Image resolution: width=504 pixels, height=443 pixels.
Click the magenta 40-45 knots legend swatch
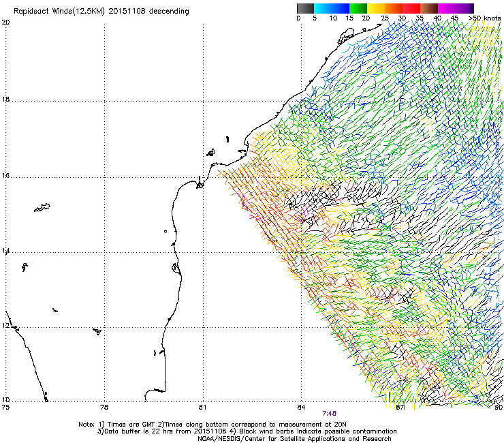tap(447, 8)
